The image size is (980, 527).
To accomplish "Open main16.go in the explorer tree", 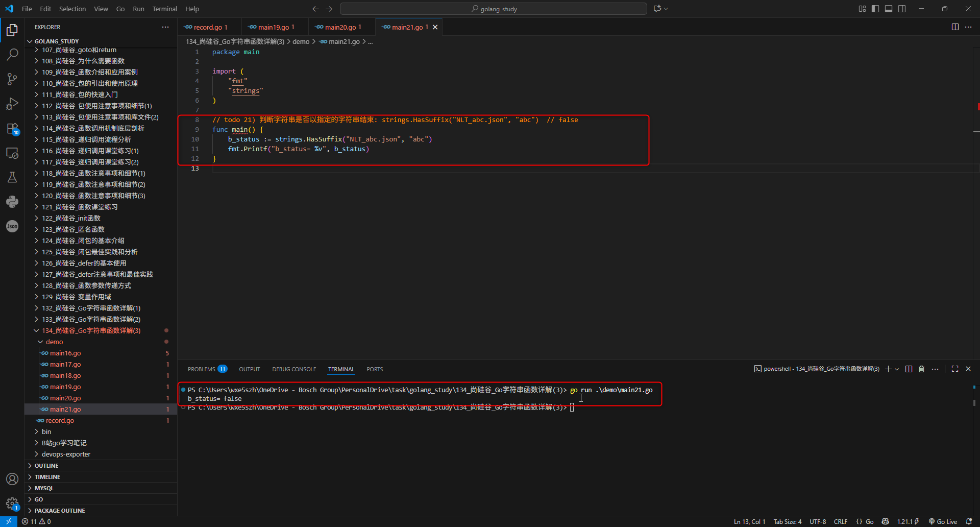I will point(65,353).
